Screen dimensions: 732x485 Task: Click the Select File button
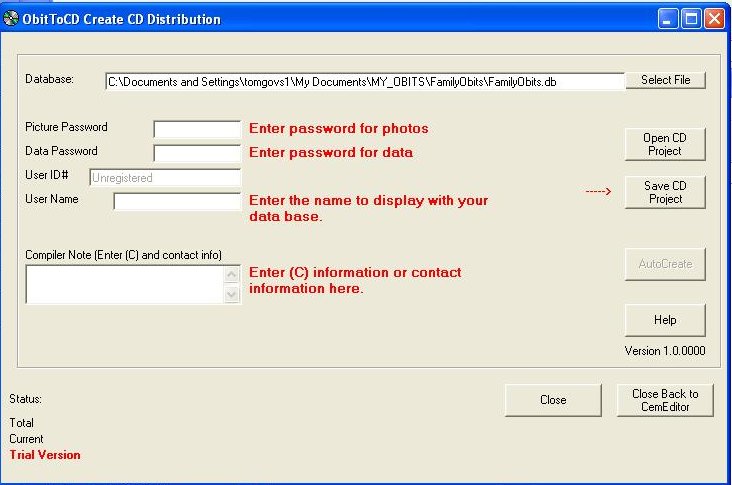pos(665,80)
